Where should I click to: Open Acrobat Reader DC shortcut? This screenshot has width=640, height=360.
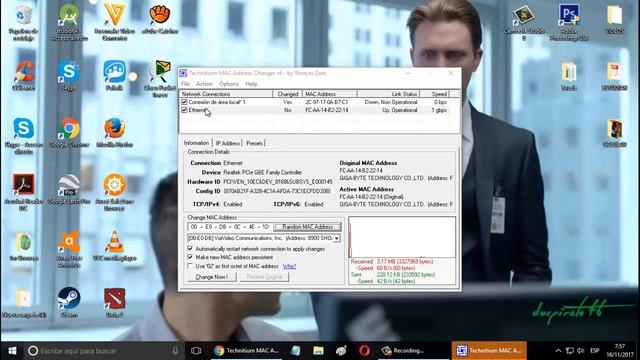click(23, 193)
